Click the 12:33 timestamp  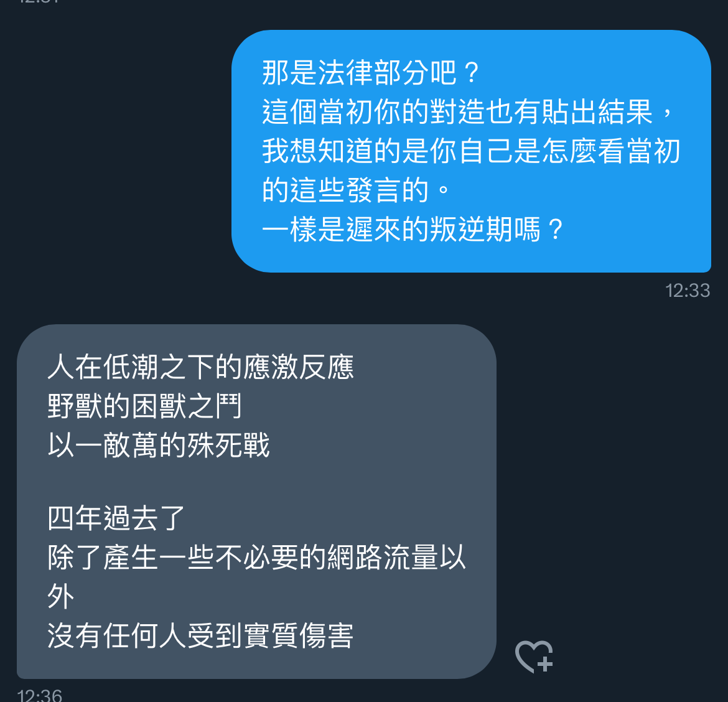(x=688, y=291)
